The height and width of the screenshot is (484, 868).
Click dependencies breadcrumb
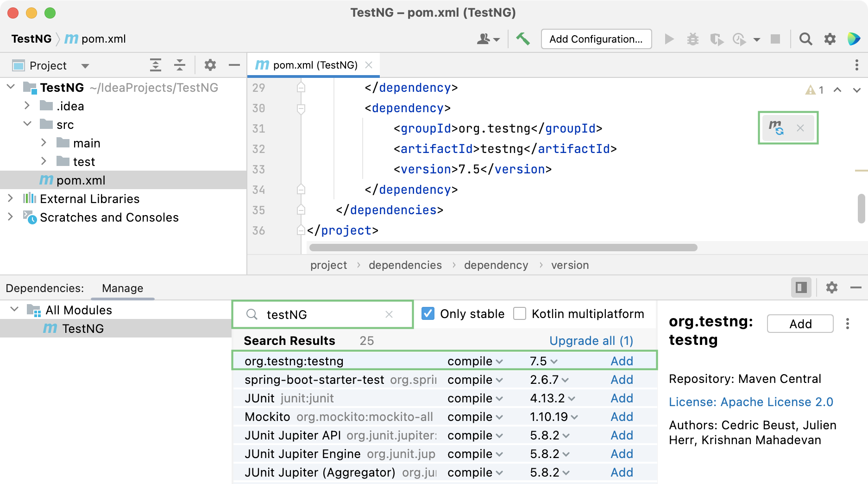pos(405,265)
